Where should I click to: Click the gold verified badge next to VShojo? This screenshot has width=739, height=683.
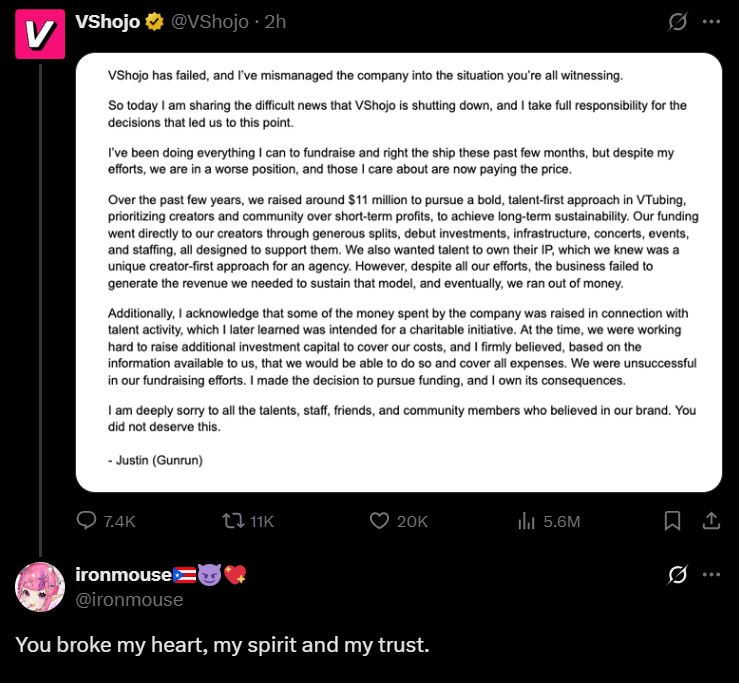point(154,21)
